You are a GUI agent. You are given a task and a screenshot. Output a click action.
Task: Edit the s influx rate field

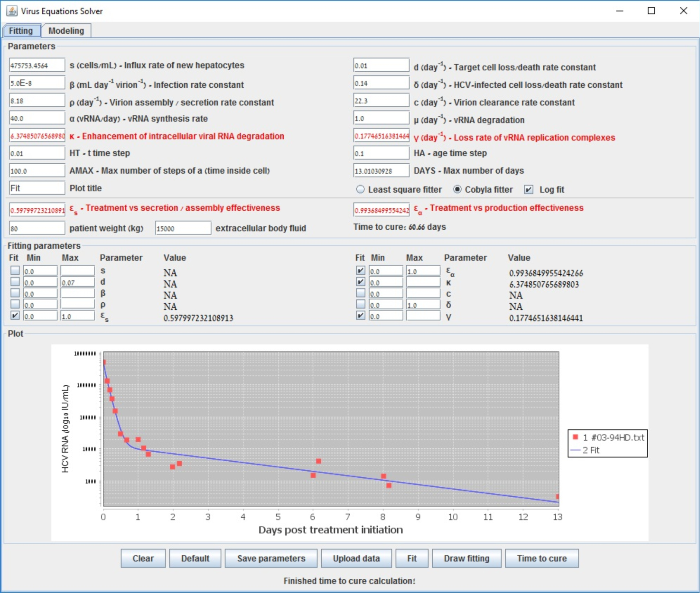pyautogui.click(x=37, y=65)
